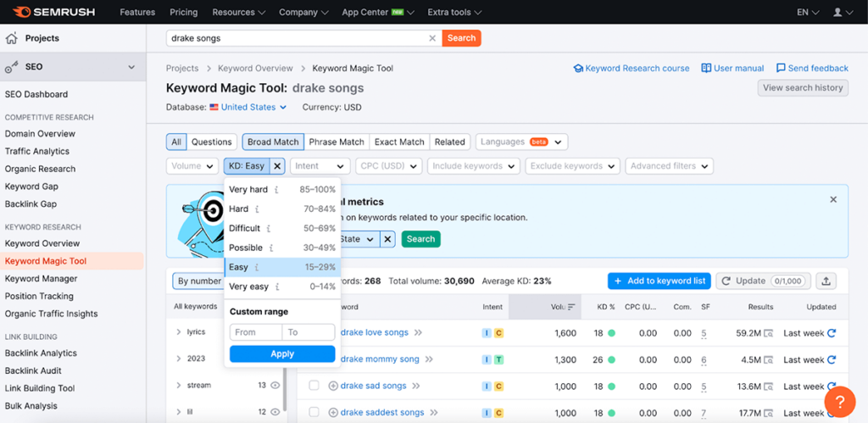Open the Include keywords dropdown

click(x=473, y=166)
